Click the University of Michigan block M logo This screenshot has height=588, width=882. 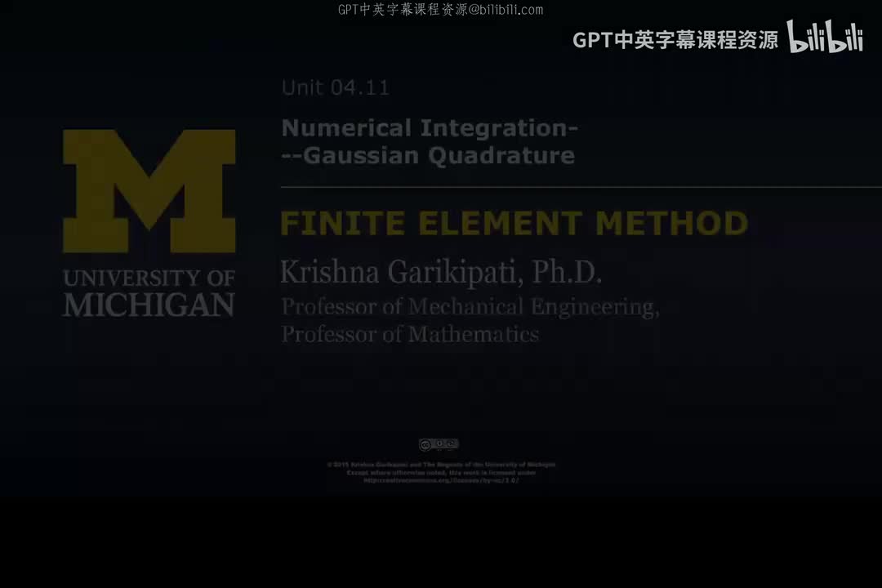149,191
